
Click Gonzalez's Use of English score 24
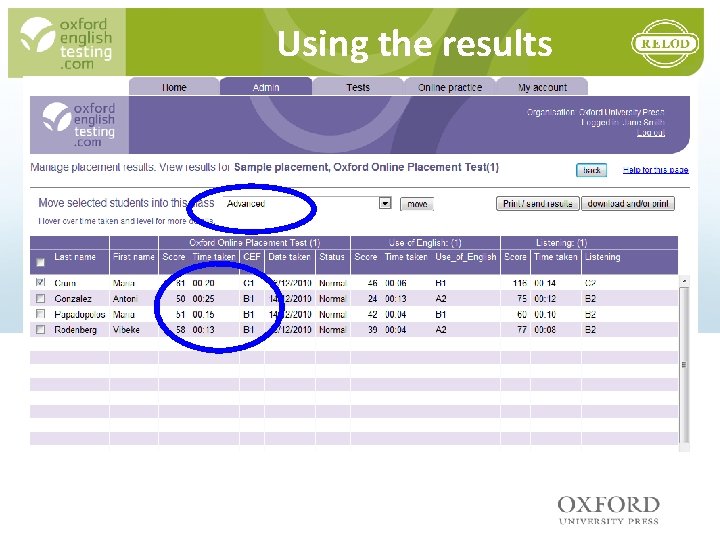coord(372,298)
